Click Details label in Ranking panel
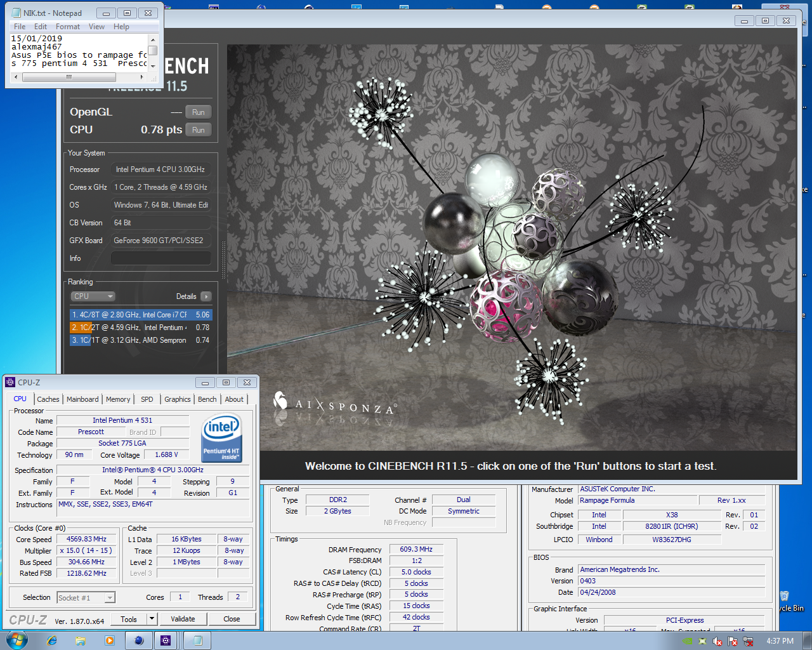Screen dimensions: 812x650 click(186, 296)
